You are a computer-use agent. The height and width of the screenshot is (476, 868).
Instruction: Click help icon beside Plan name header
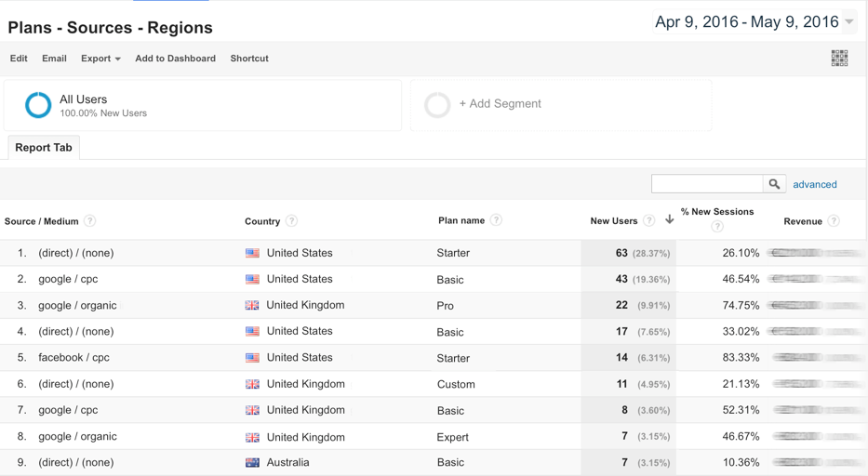pyautogui.click(x=497, y=220)
